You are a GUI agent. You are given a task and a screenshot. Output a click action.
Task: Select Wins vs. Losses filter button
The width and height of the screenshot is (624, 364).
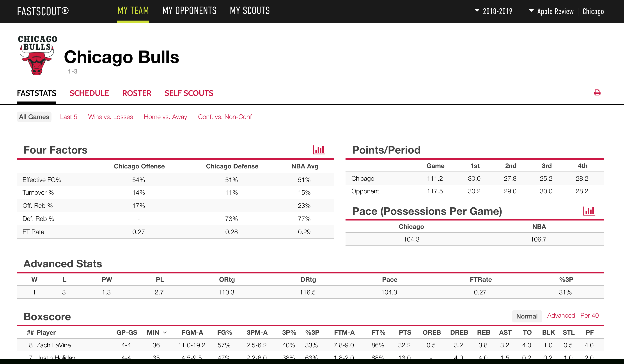pyautogui.click(x=110, y=116)
